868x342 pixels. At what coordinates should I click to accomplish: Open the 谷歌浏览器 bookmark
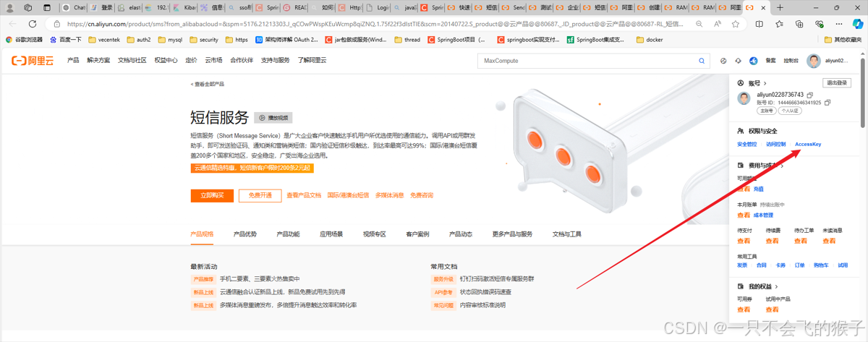[x=25, y=40]
